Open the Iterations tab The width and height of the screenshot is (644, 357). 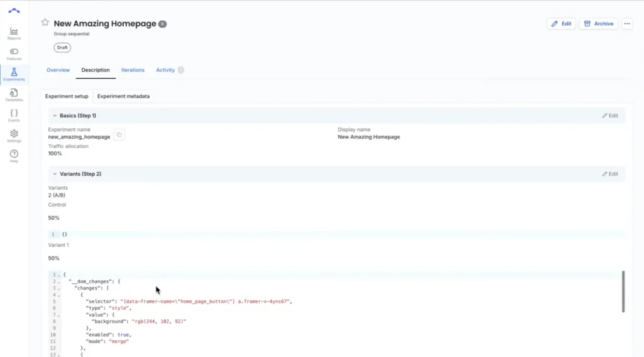pos(133,70)
